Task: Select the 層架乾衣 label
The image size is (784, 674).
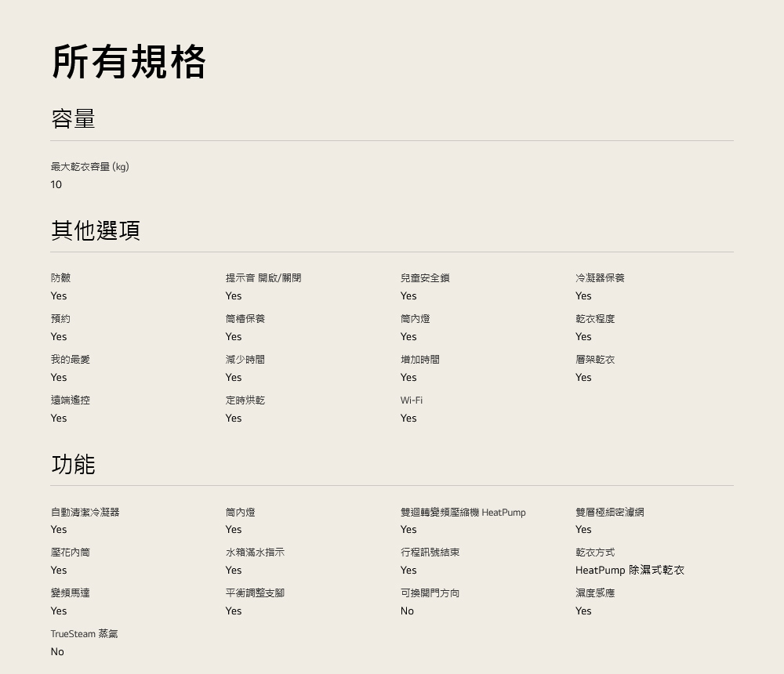Action: [x=594, y=360]
